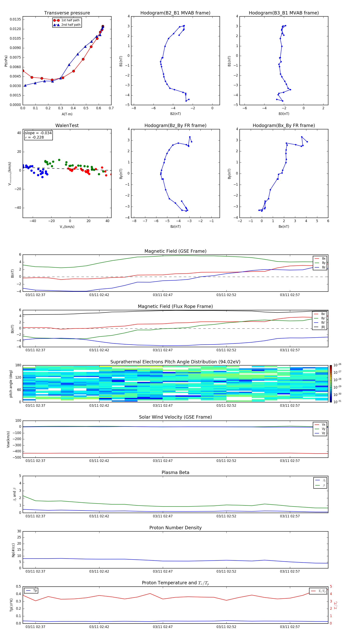
Task: Click '03/11 02:52' tick under Proton Number Density
Action: (226, 571)
